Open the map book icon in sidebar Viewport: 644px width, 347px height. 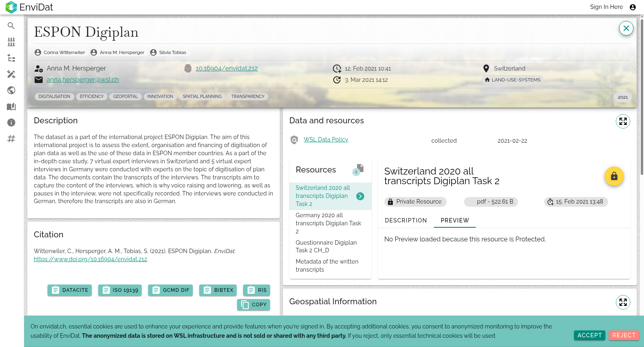point(11,106)
